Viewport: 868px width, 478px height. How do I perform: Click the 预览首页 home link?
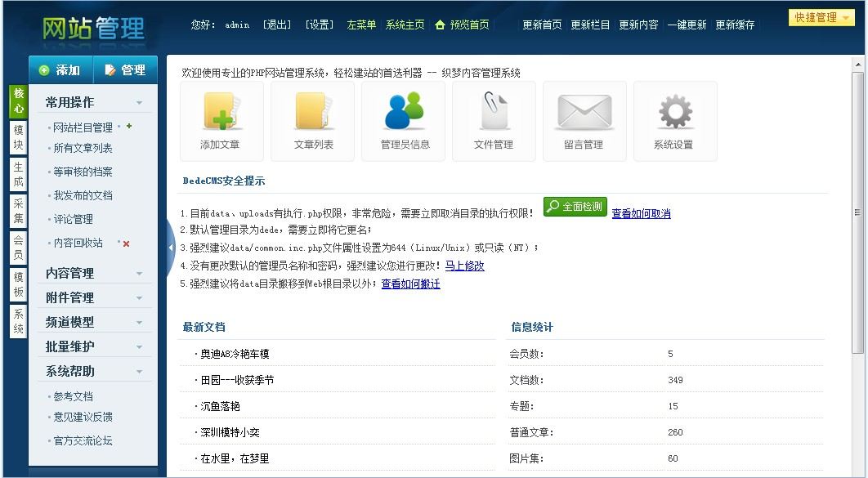coord(463,25)
